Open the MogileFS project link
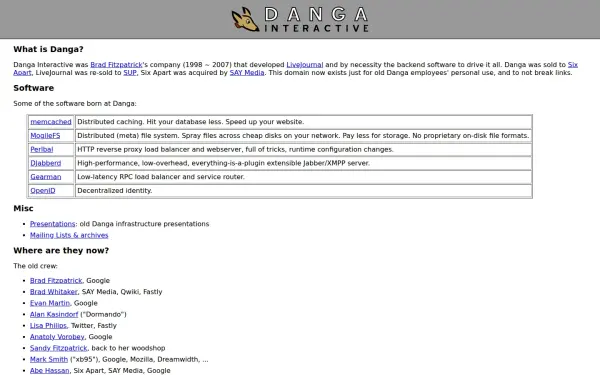The width and height of the screenshot is (600, 375). [45, 135]
